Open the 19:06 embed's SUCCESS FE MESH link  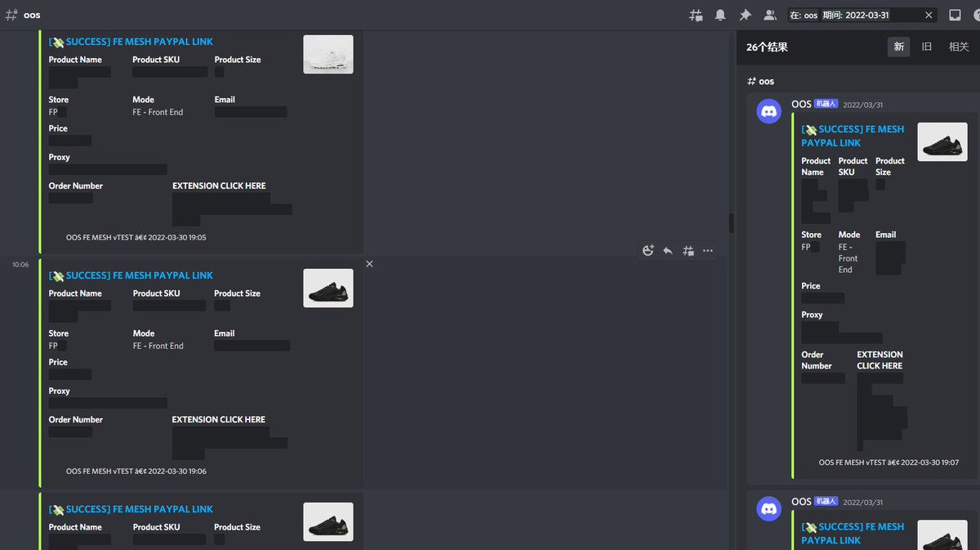point(131,275)
